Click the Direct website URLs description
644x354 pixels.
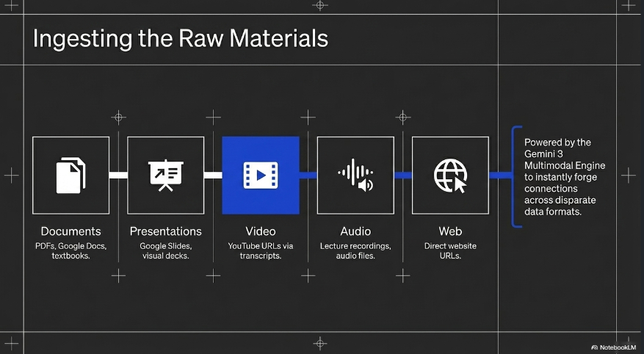click(x=450, y=250)
